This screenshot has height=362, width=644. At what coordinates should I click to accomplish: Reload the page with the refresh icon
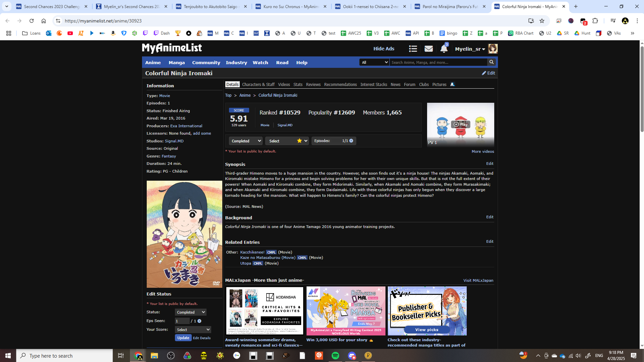point(32,21)
